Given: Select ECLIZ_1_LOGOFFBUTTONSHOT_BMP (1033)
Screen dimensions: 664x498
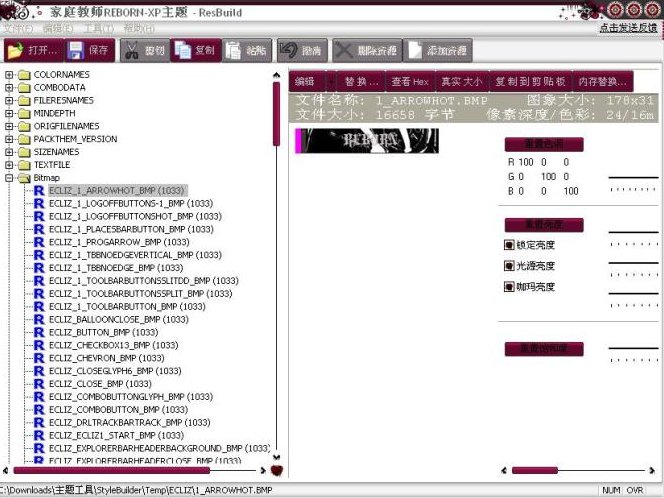Looking at the screenshot, I should pos(135,216).
